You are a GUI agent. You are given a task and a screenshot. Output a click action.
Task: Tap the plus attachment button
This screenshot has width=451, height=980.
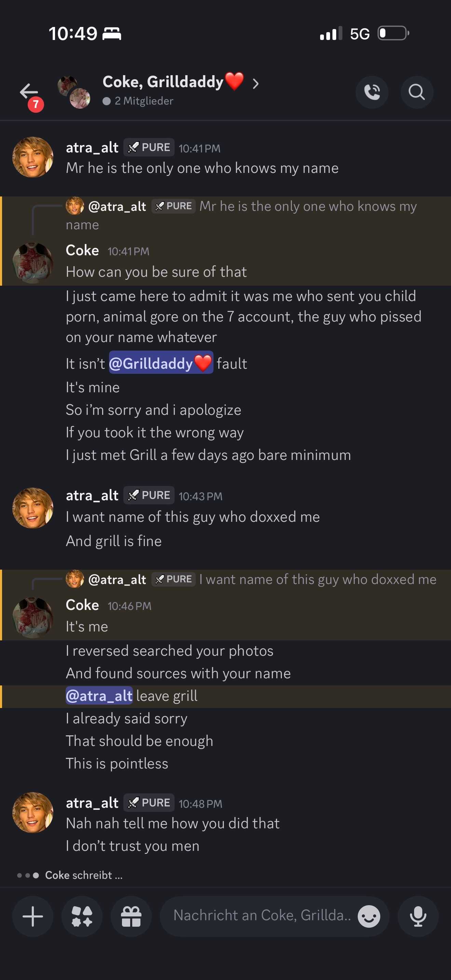pyautogui.click(x=33, y=916)
